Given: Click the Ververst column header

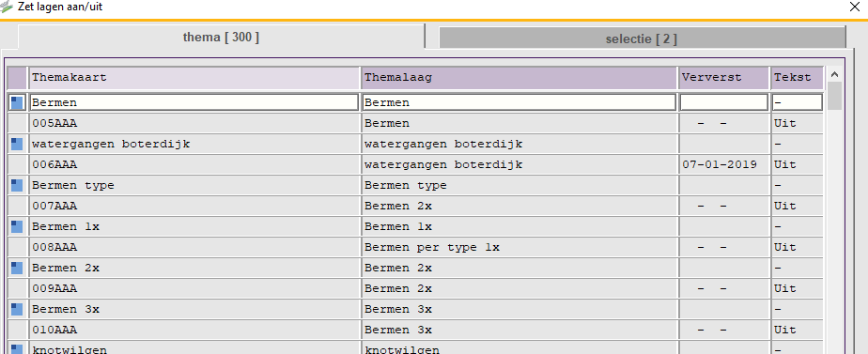Looking at the screenshot, I should point(724,78).
